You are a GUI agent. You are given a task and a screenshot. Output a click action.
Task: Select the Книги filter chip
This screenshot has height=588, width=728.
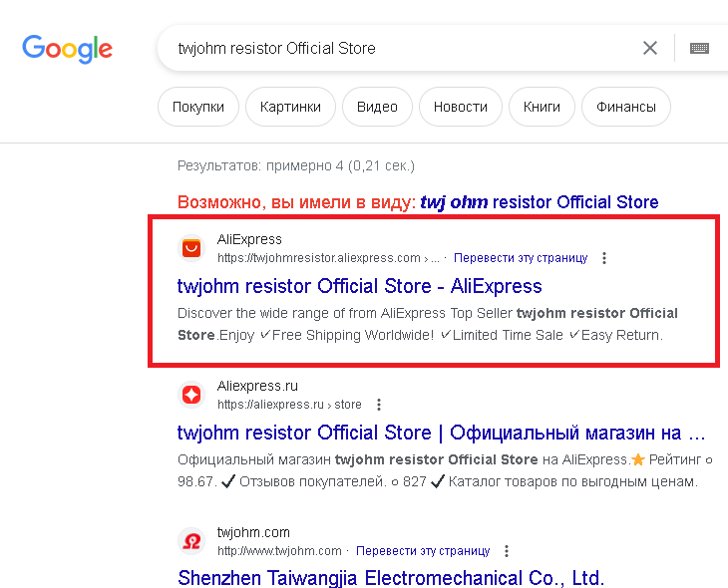pos(542,107)
